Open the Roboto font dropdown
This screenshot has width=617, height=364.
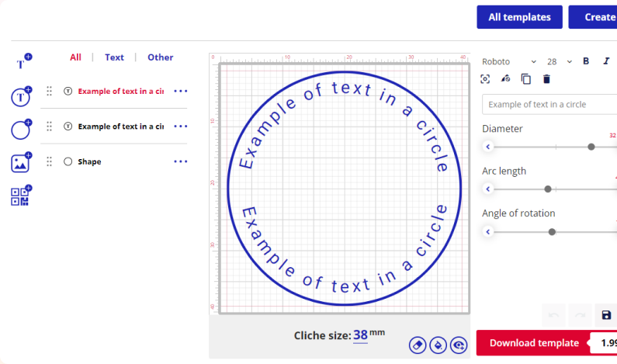(x=509, y=61)
